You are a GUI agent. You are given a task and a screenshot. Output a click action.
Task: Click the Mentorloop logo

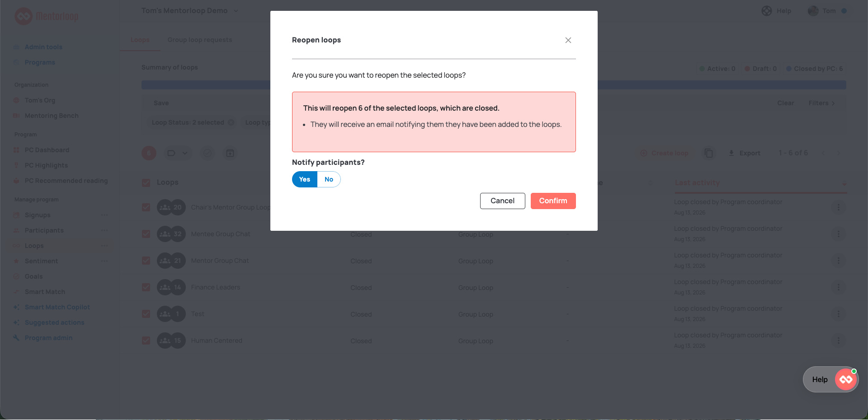coord(47,16)
